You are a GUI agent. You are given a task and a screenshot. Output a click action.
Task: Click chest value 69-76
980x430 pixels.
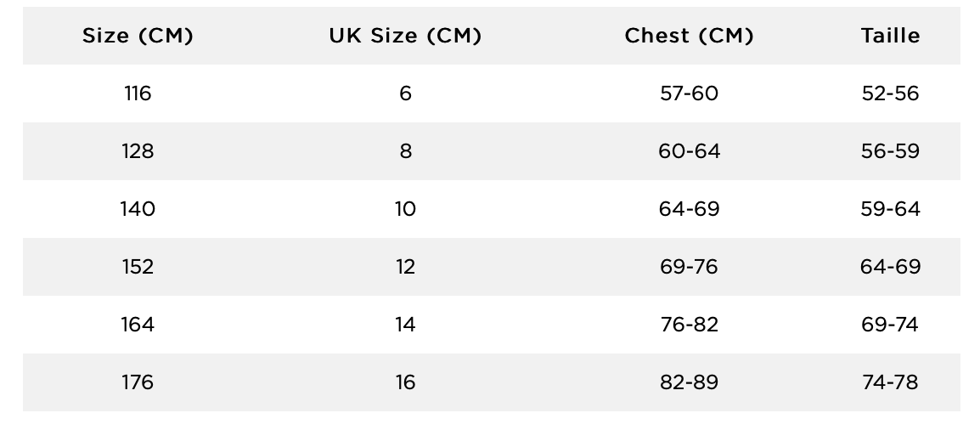coord(689,267)
